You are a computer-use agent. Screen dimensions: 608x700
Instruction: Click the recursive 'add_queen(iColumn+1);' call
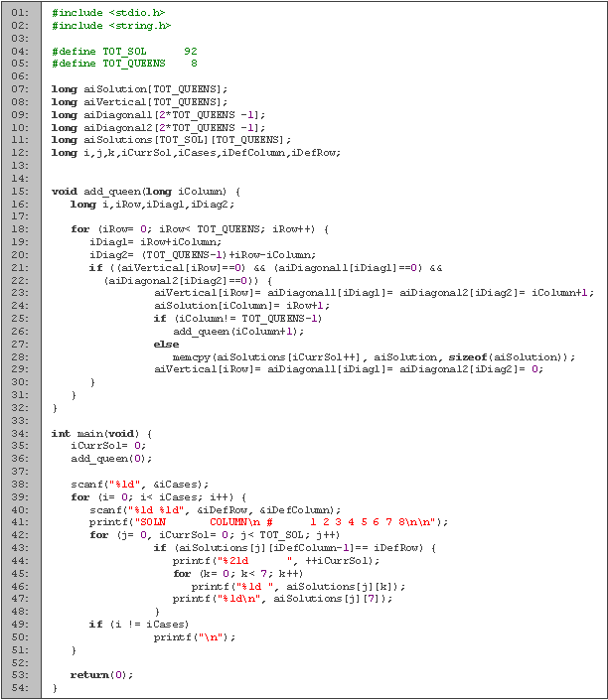pyautogui.click(x=238, y=332)
